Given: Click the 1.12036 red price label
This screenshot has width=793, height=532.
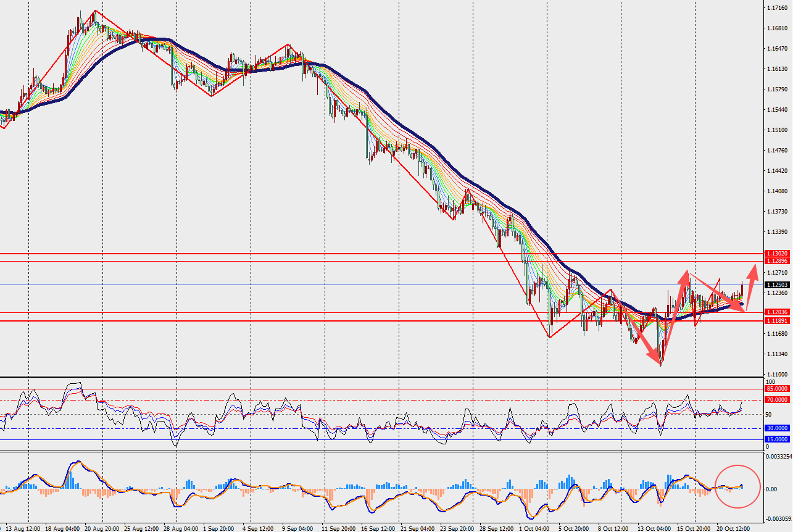Looking at the screenshot, I should [x=776, y=313].
